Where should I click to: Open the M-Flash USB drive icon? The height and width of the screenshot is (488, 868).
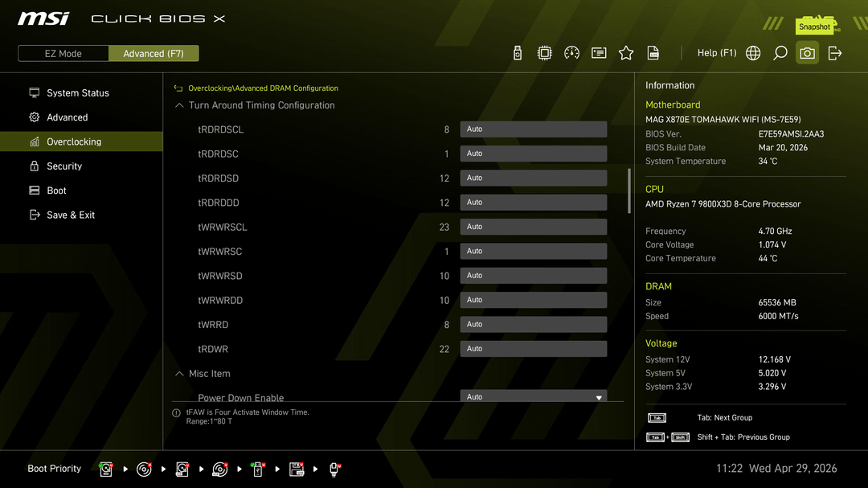518,53
